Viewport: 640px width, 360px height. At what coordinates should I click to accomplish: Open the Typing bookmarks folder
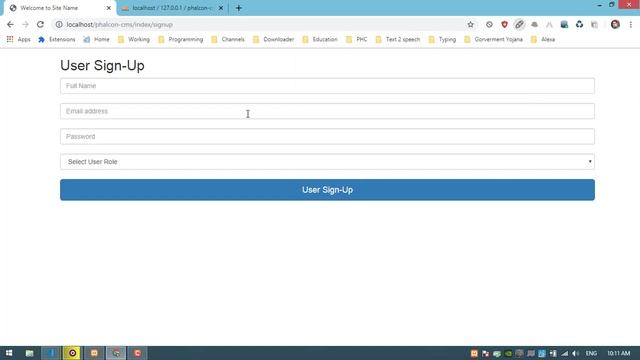pos(442,39)
